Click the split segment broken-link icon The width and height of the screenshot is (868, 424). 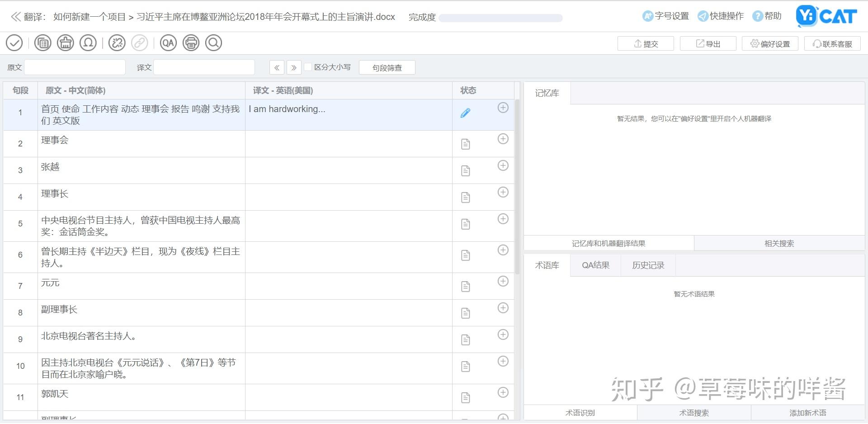(117, 43)
